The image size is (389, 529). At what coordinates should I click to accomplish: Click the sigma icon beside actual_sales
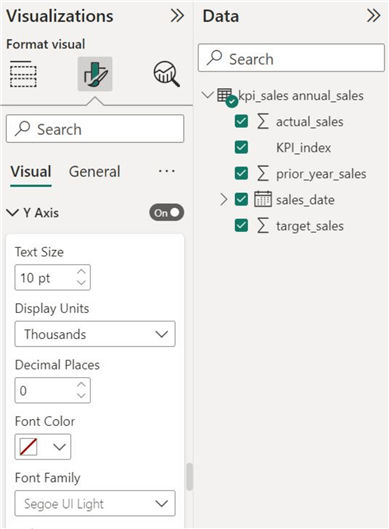tap(263, 121)
